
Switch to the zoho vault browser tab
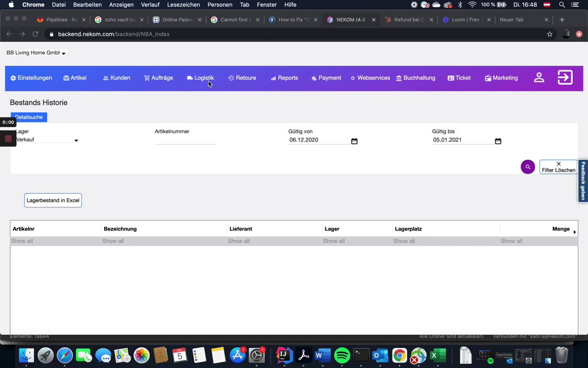119,19
